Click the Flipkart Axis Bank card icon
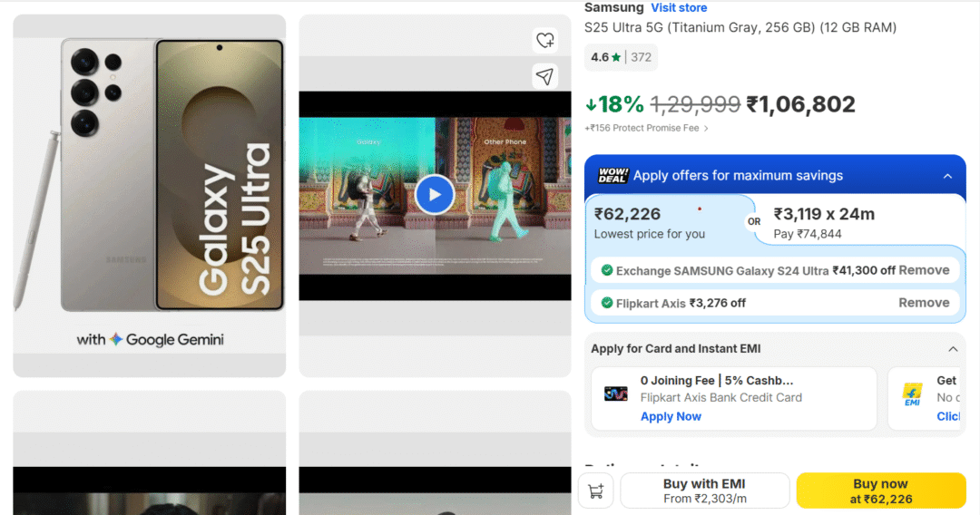Screen dimensions: 980x515 (x=616, y=394)
